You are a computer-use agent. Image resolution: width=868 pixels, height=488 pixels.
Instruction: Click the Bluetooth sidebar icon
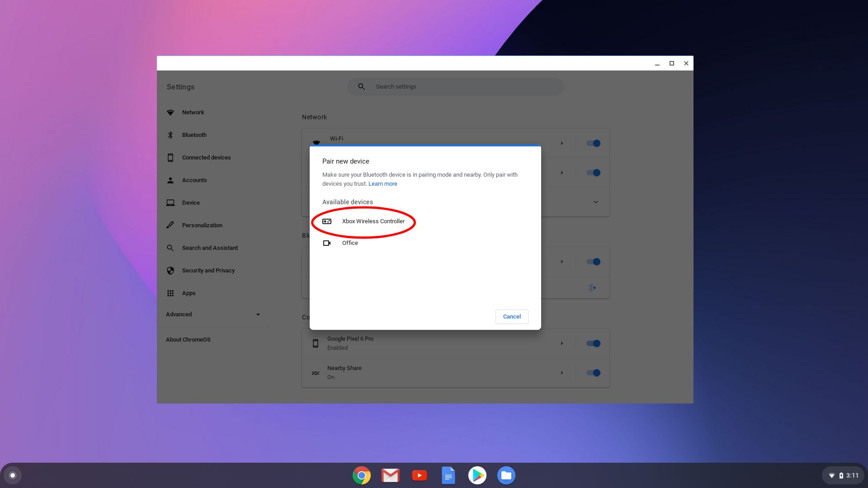point(170,135)
